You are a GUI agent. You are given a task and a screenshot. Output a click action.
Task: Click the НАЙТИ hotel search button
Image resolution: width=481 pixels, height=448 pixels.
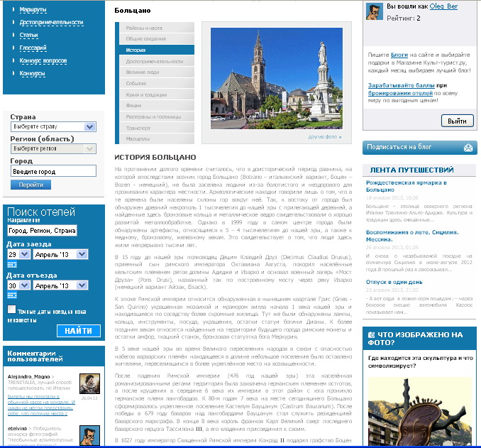tap(79, 331)
